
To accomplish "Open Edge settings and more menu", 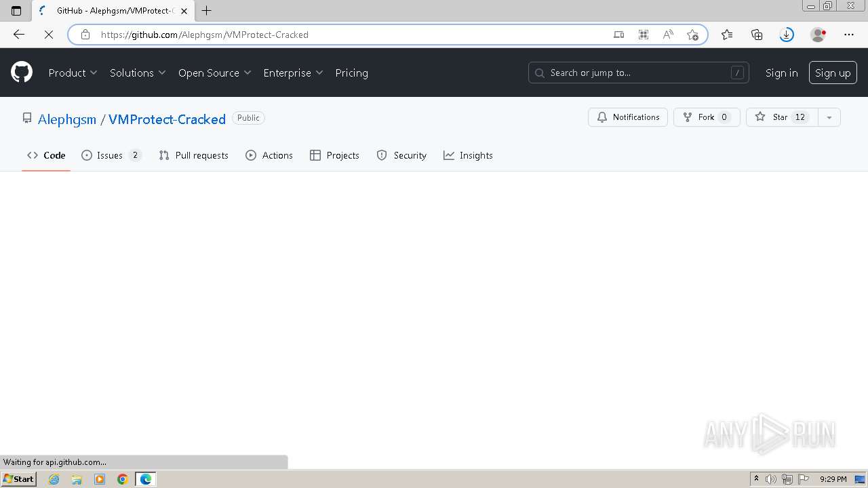I will [849, 35].
